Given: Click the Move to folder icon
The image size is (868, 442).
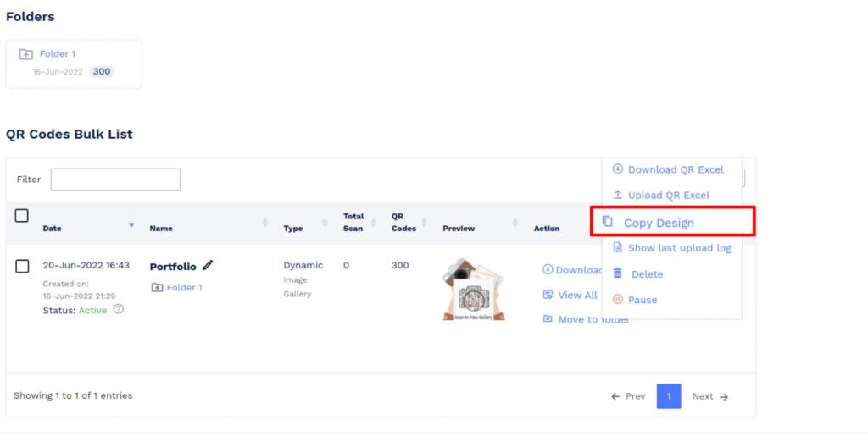Looking at the screenshot, I should (548, 319).
